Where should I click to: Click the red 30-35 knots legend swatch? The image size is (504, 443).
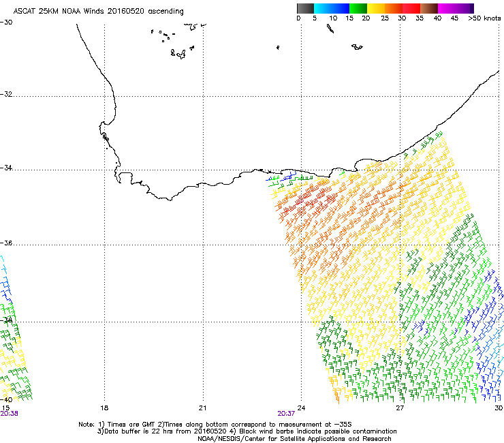[411, 8]
